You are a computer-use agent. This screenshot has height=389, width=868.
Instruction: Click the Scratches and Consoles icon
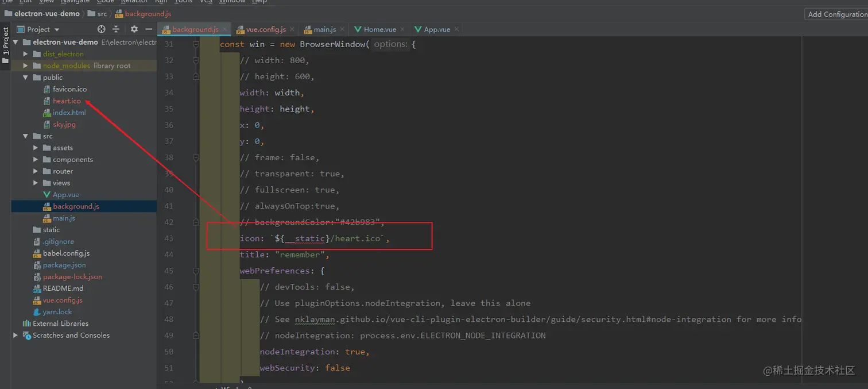pyautogui.click(x=26, y=336)
